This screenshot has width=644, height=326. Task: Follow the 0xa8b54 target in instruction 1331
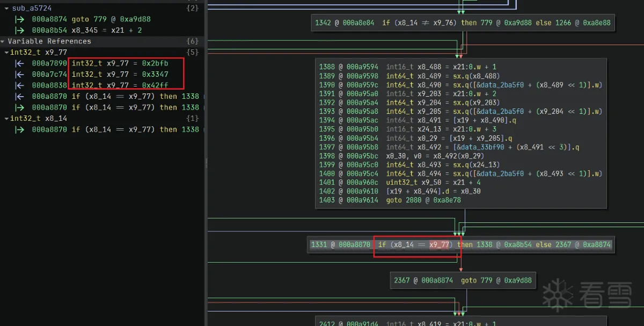pyautogui.click(x=517, y=245)
